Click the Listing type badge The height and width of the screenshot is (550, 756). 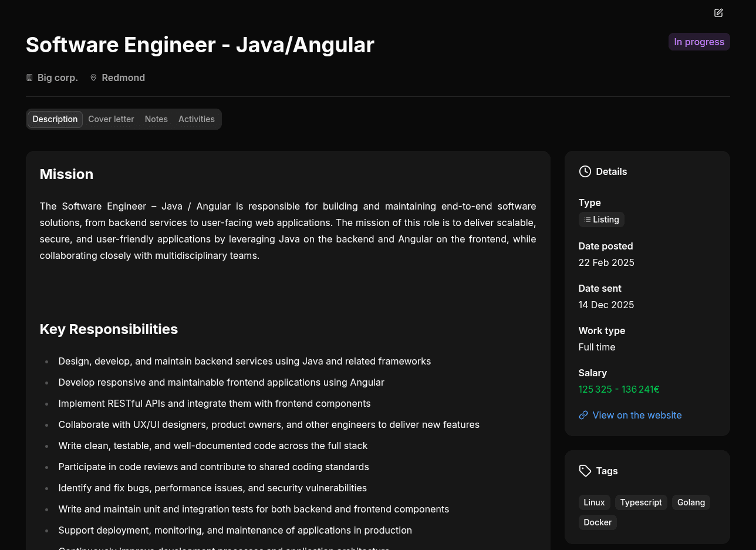(601, 220)
